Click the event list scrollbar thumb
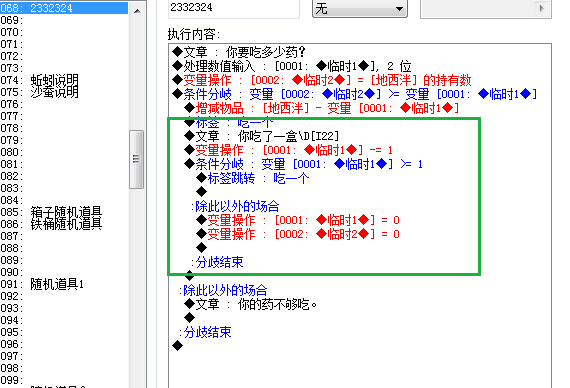The image size is (570, 388). (136, 159)
